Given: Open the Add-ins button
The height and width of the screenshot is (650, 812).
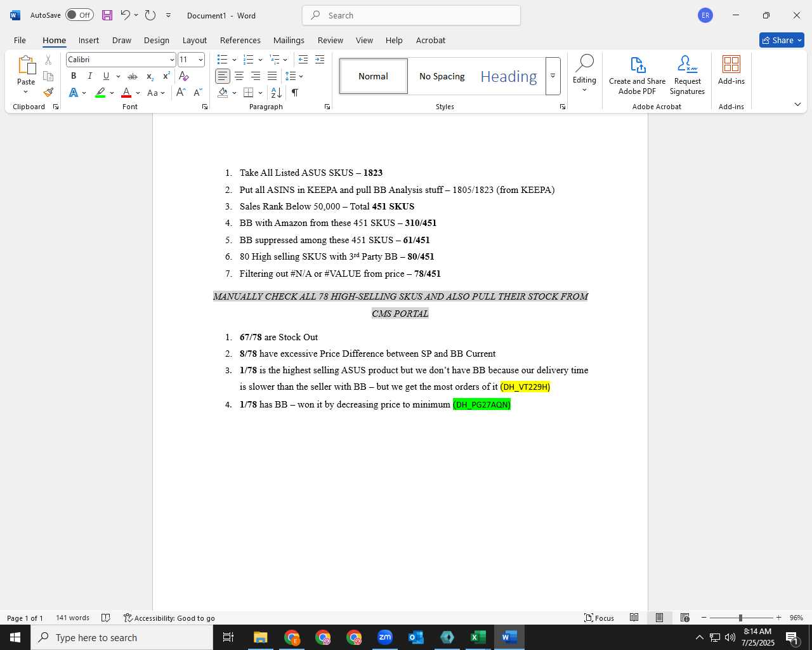Looking at the screenshot, I should pyautogui.click(x=731, y=70).
